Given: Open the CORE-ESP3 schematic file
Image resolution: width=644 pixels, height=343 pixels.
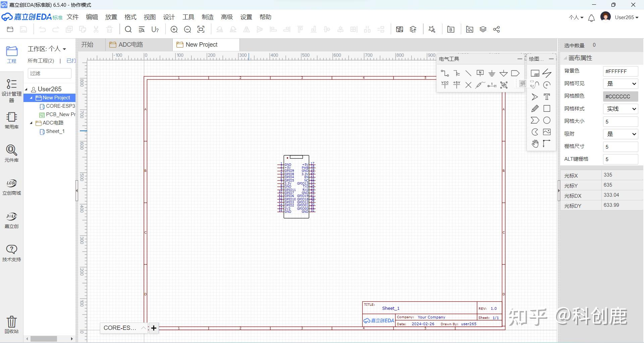Looking at the screenshot, I should (57, 106).
